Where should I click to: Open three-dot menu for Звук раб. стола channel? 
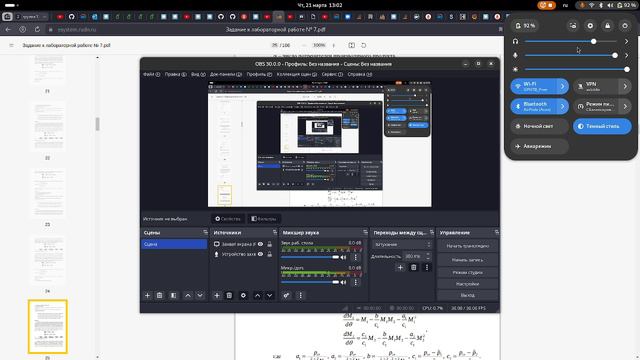[356, 257]
